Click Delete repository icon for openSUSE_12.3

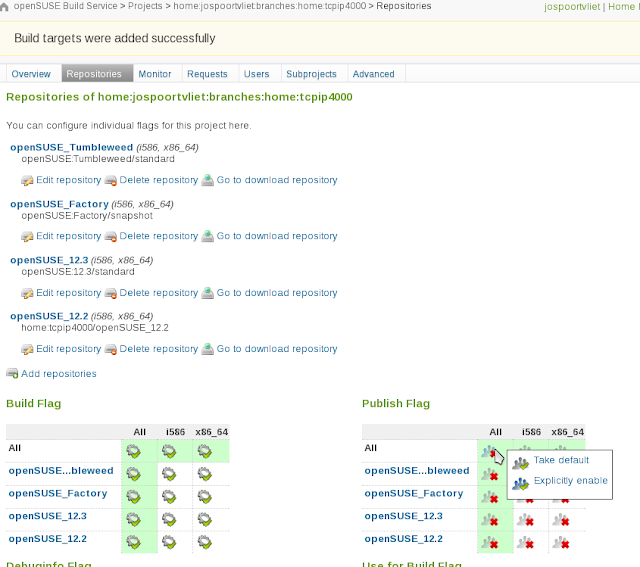[x=111, y=293]
